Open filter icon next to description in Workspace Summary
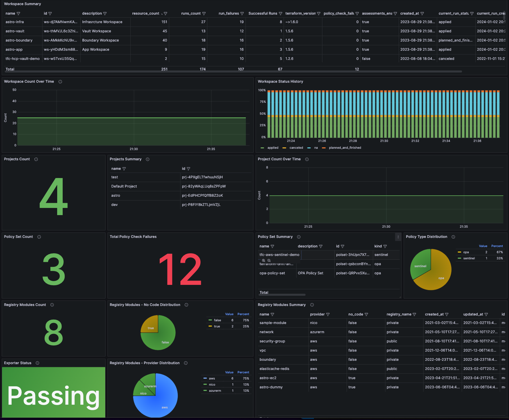Viewport: 509px width, 420px height. tap(105, 14)
